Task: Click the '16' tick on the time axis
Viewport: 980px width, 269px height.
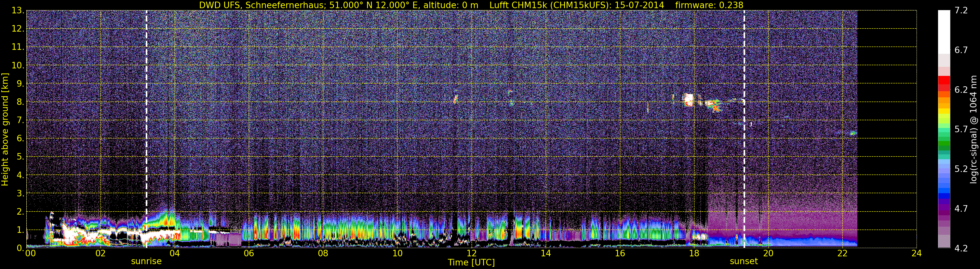Action: point(620,253)
